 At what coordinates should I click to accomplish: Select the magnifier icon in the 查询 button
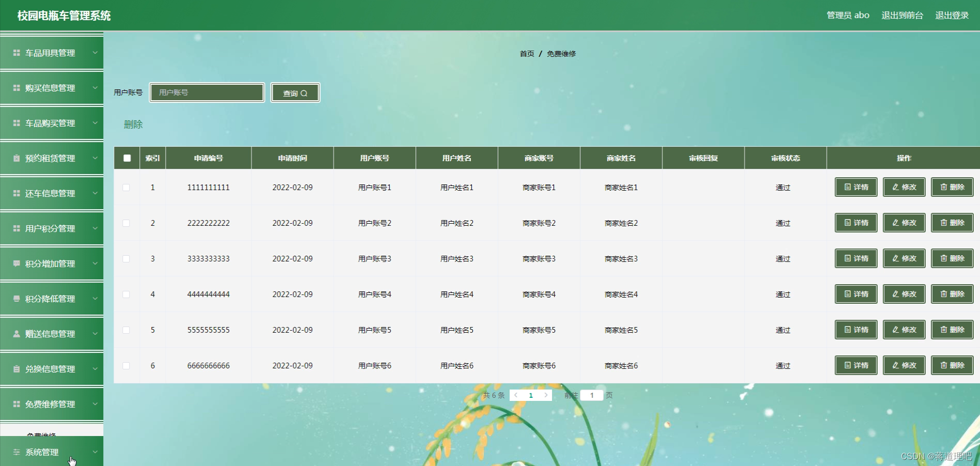pos(305,93)
